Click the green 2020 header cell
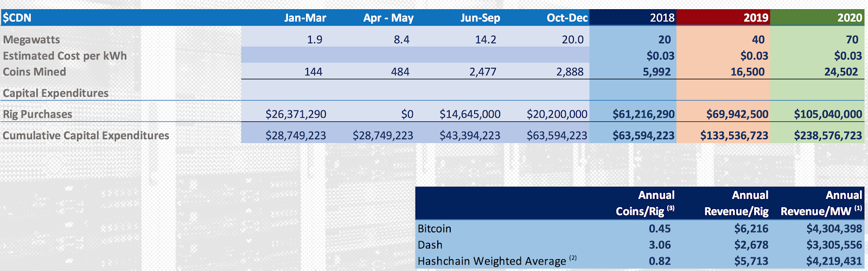This screenshot has height=271, width=868. [x=817, y=17]
